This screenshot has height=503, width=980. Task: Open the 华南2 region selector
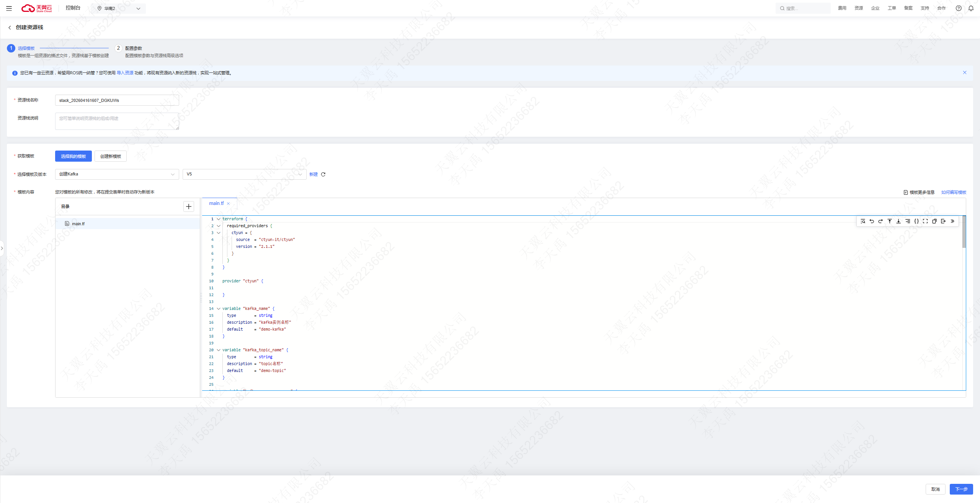pos(119,8)
